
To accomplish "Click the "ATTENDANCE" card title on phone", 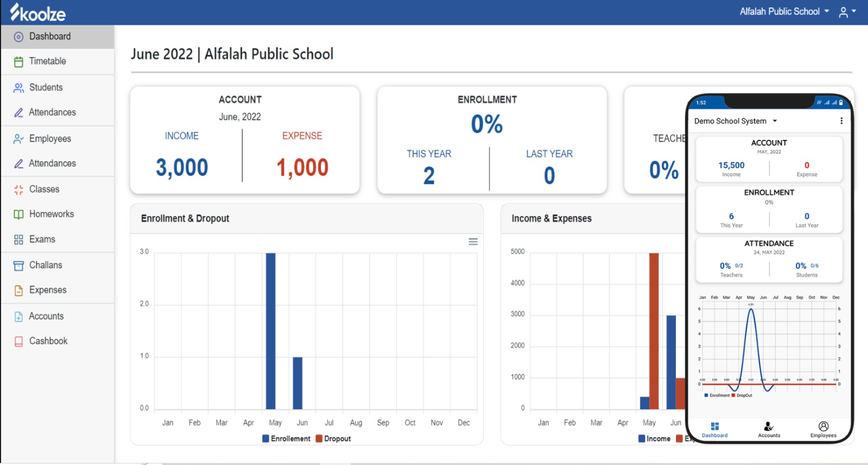I will pyautogui.click(x=769, y=244).
